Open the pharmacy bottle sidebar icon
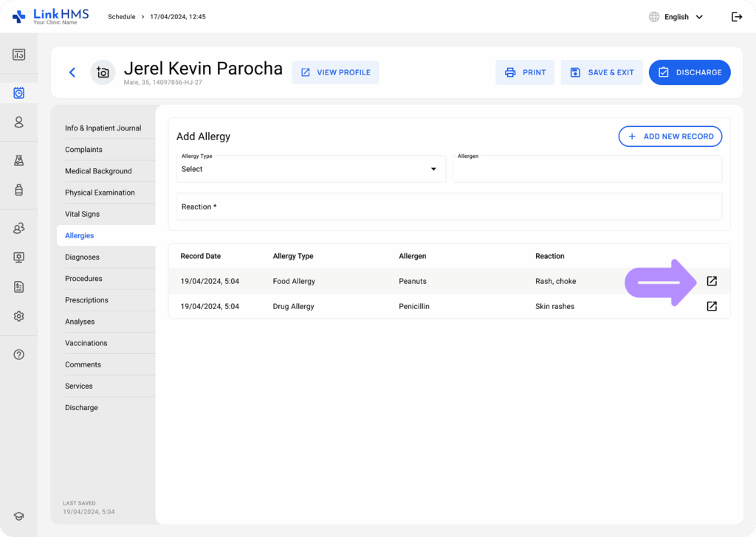 [18, 190]
